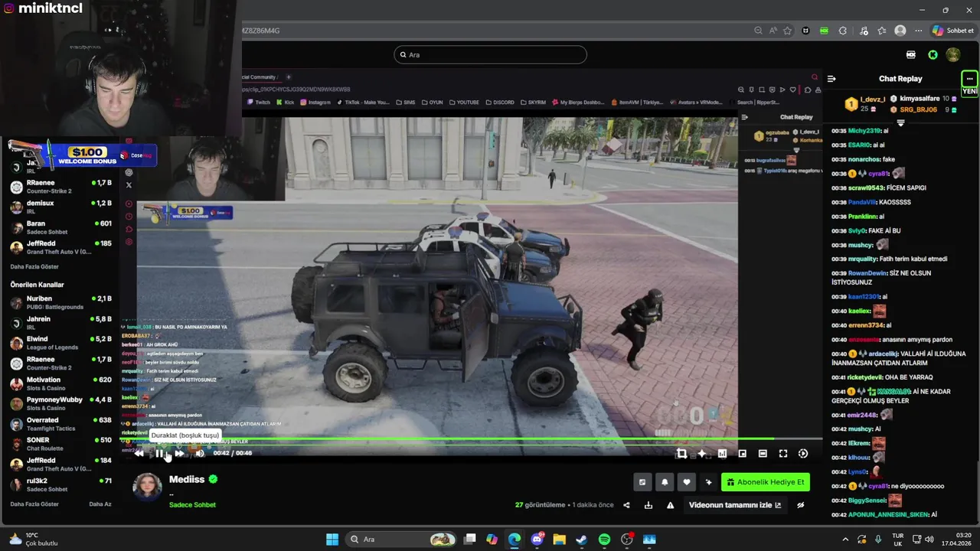Click the read-aloud 'A' icon in the address bar
Image resolution: width=980 pixels, height=551 pixels.
773,31
